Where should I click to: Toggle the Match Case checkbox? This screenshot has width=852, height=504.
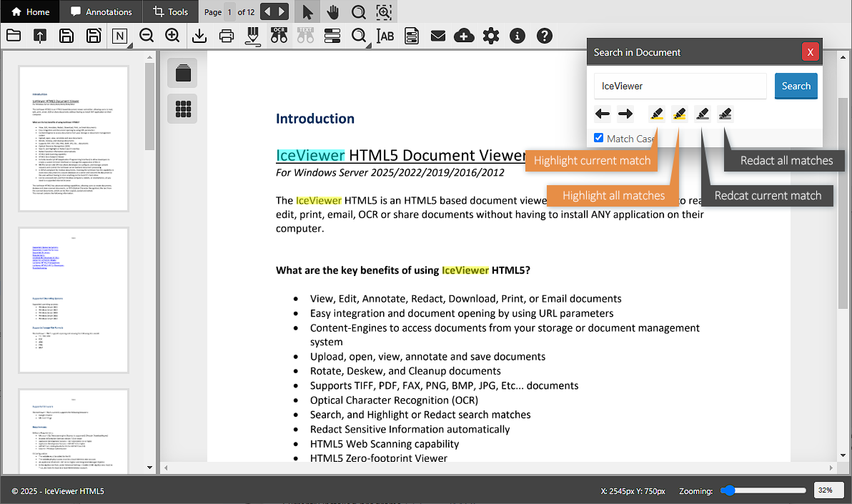[x=599, y=138]
